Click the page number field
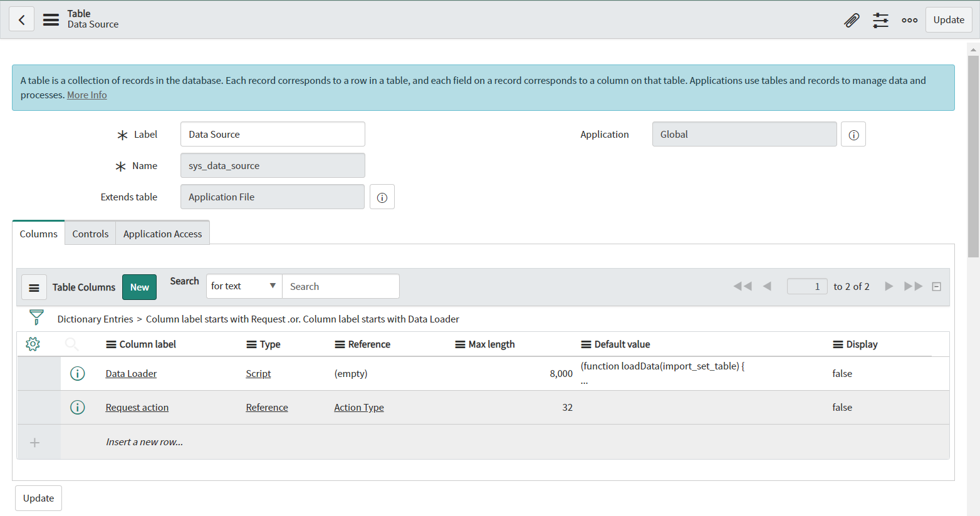980x516 pixels. [807, 286]
